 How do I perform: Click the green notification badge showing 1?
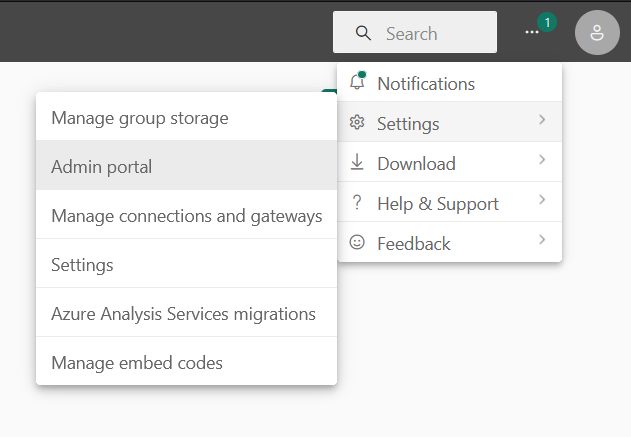(x=547, y=23)
